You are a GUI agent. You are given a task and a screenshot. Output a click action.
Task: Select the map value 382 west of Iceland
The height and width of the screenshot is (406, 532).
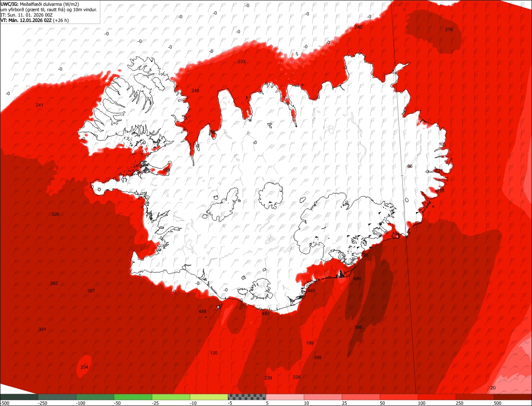pos(54,283)
